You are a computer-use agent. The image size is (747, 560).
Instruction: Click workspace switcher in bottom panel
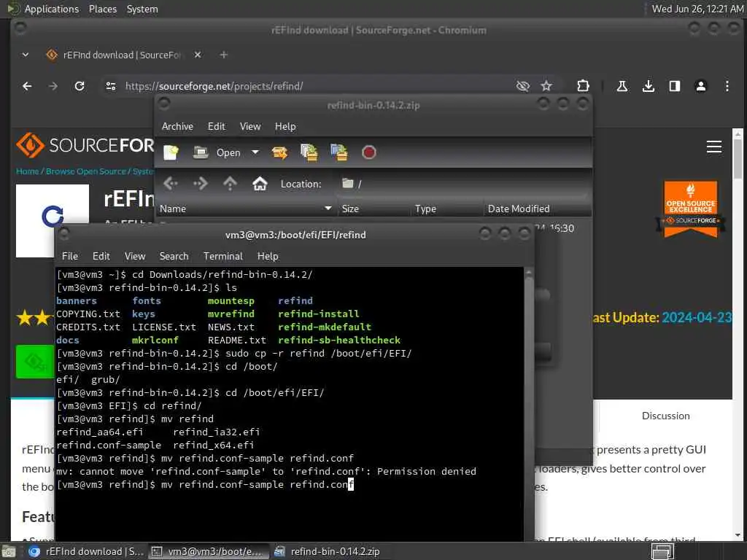click(662, 551)
